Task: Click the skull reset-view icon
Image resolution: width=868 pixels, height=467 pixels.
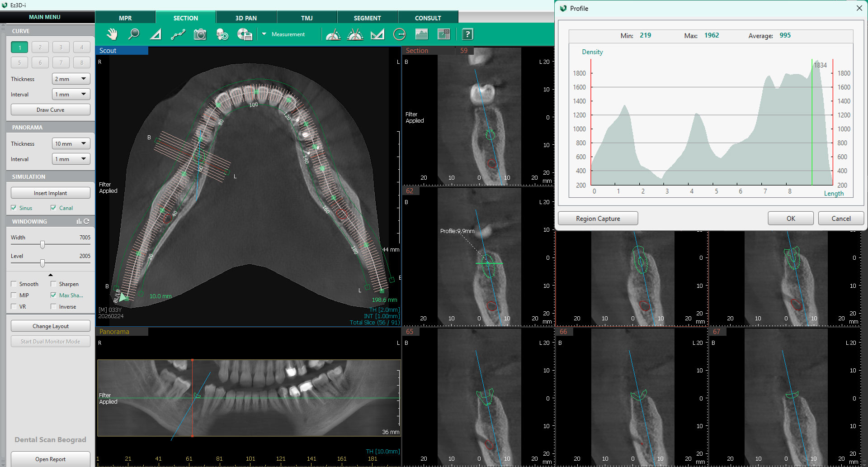Action: tap(222, 34)
